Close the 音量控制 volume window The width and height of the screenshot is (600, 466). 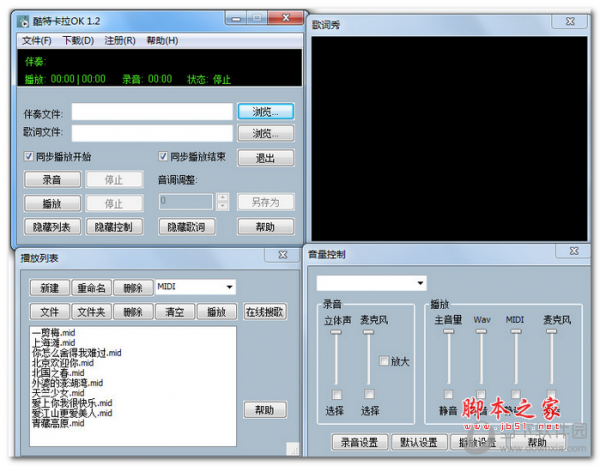pos(574,251)
